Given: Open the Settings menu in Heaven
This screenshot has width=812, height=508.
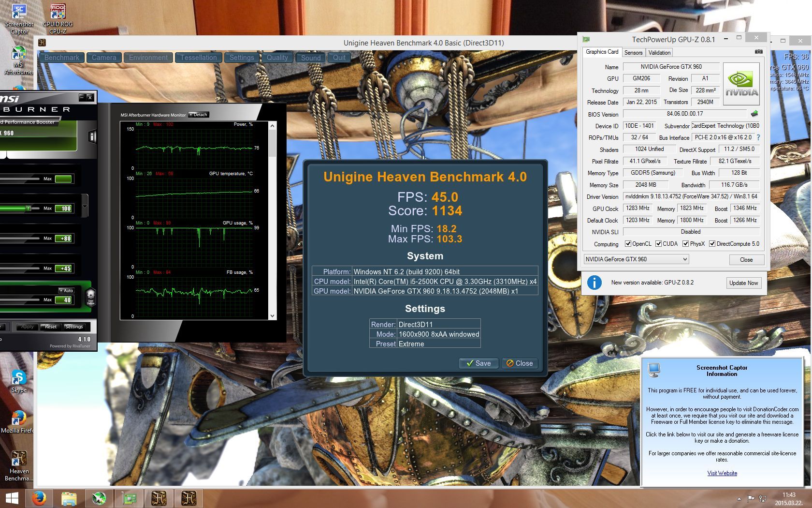Looking at the screenshot, I should (242, 58).
